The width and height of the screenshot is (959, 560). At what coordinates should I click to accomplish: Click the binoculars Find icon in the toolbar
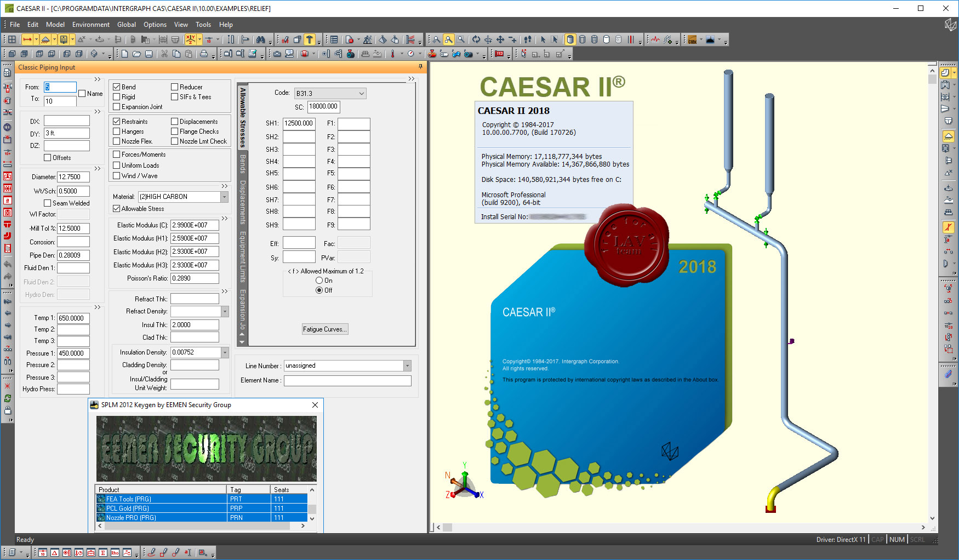(x=261, y=39)
